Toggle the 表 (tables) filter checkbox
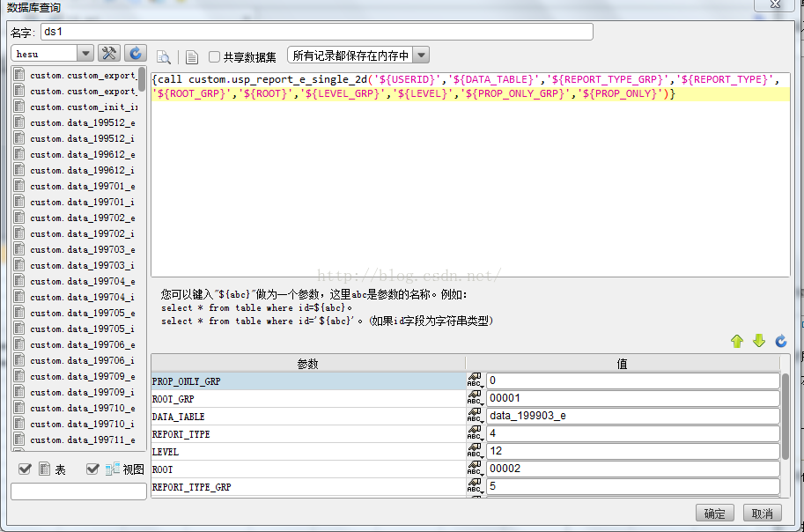The width and height of the screenshot is (804, 532). coord(25,469)
